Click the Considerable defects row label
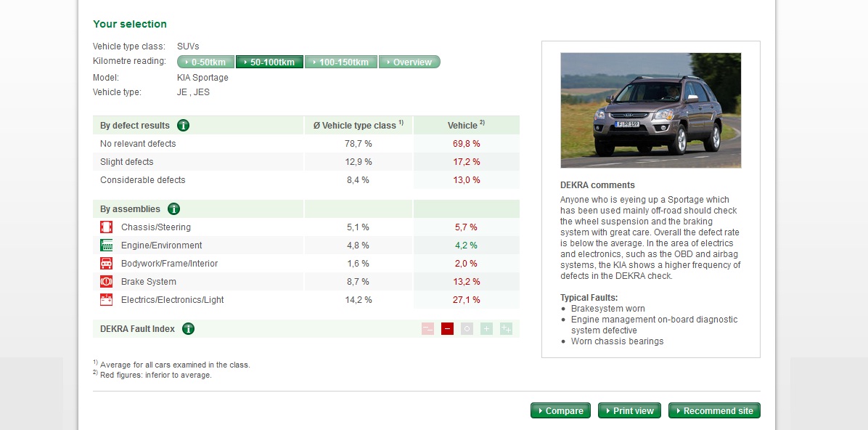Screen dimensions: 868x430 point(143,180)
